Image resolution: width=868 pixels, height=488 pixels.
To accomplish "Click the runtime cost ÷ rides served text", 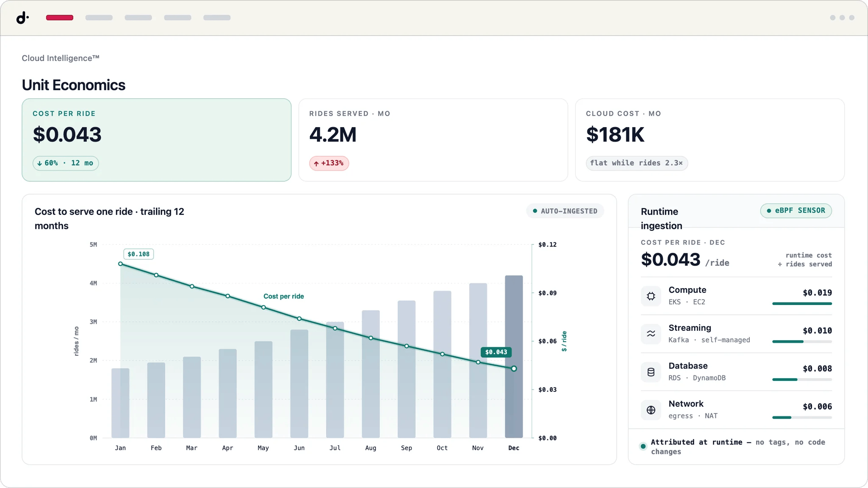I will 804,260.
